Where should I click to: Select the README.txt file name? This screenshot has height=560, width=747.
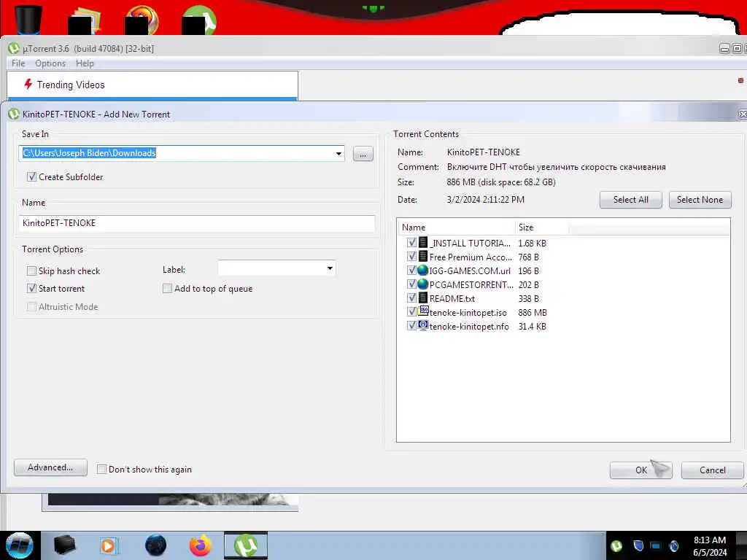point(452,298)
